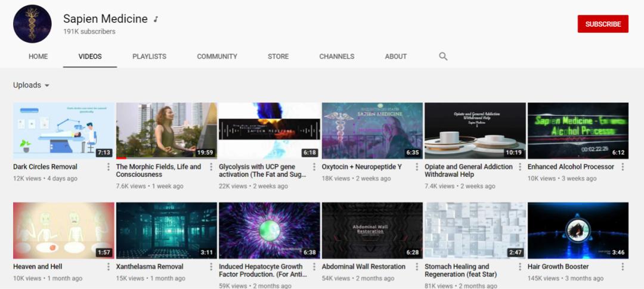The height and width of the screenshot is (289, 644).
Task: Click '18K views • 2 weeks ago' text
Action: (x=357, y=179)
